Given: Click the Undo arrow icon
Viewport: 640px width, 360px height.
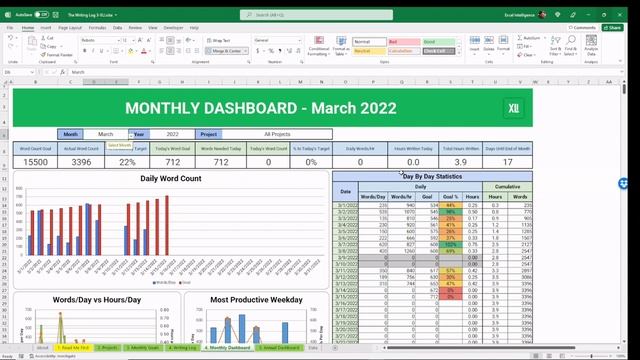Looking at the screenshot, I should (x=11, y=38).
